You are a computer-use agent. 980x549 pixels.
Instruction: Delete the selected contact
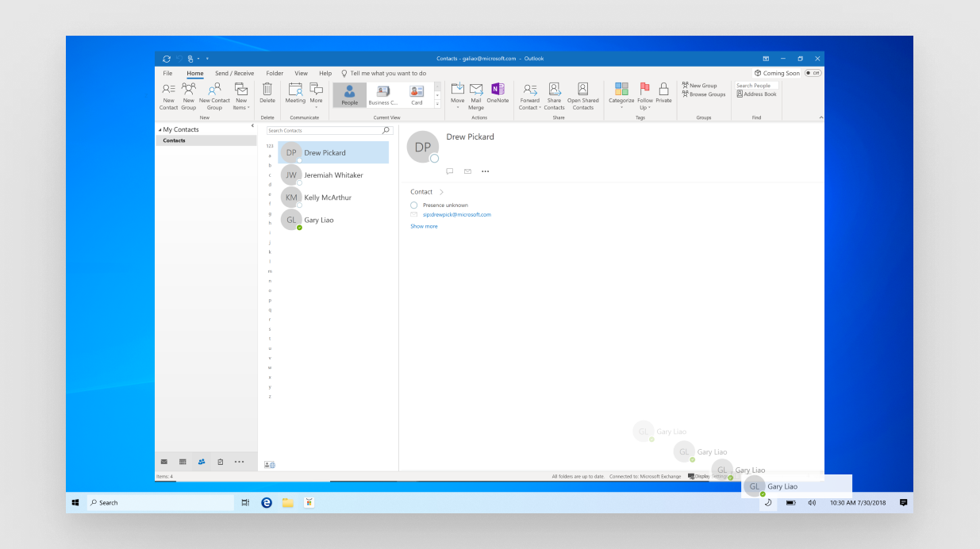(267, 93)
